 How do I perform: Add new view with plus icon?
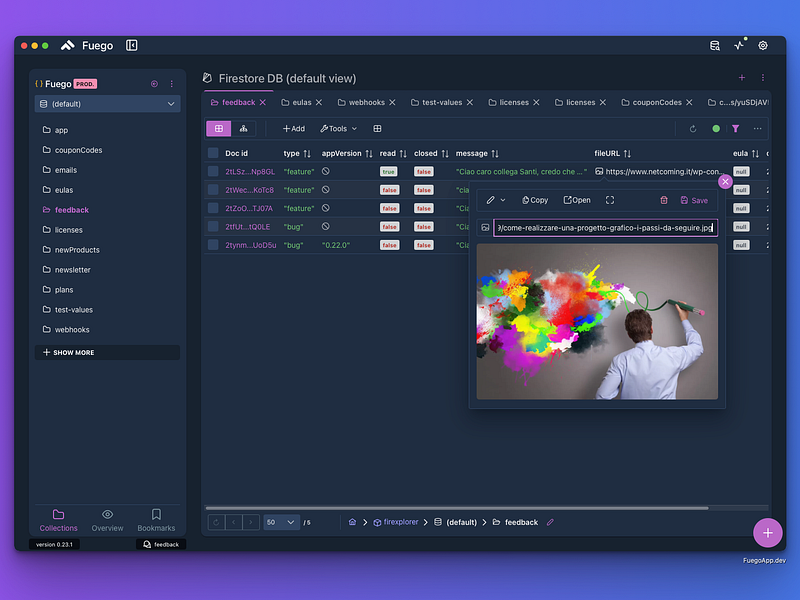[742, 78]
